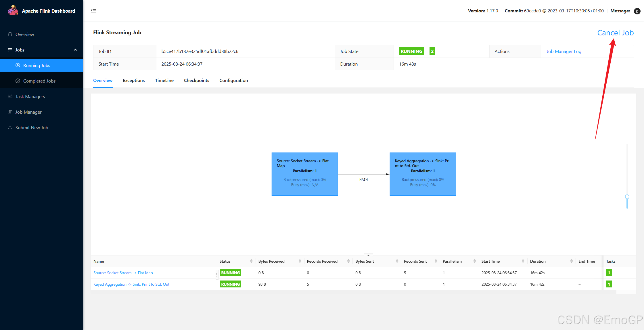
Task: Sort table by Status column
Action: [x=251, y=261]
